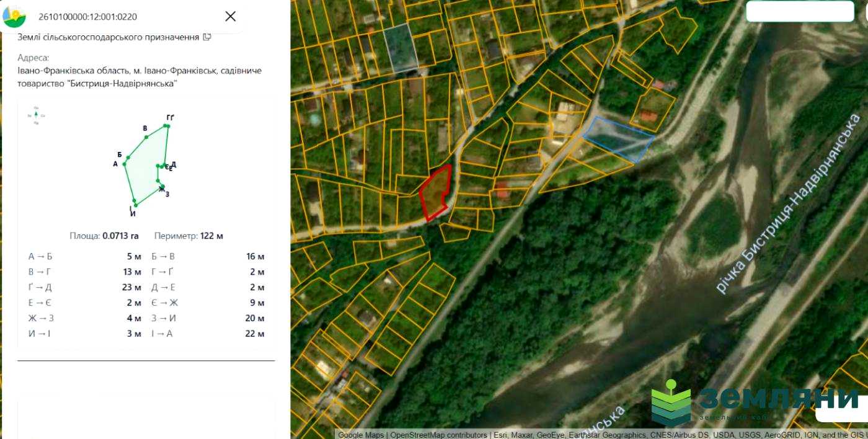Select the perimeter value 122 м
Image resolution: width=868 pixels, height=439 pixels.
211,236
